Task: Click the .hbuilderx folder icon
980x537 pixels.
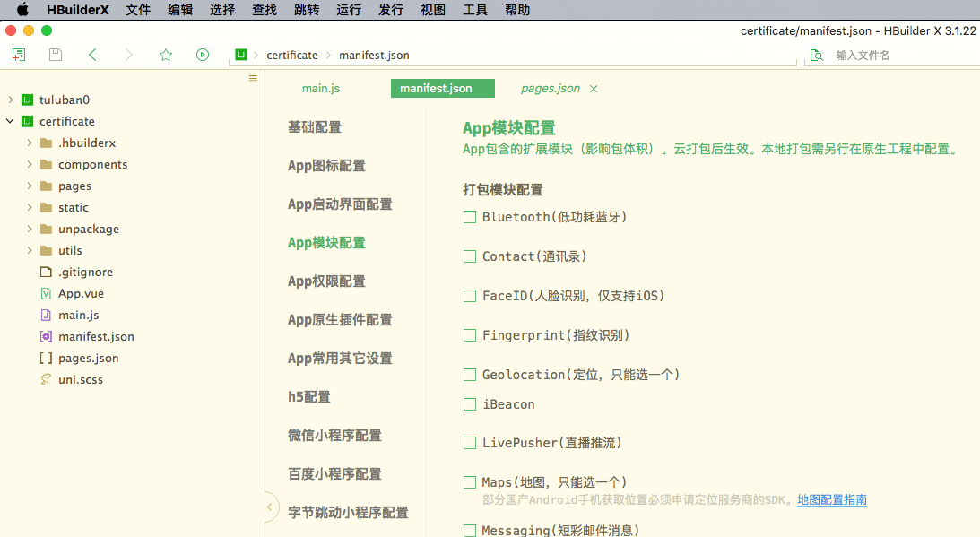Action: click(46, 143)
